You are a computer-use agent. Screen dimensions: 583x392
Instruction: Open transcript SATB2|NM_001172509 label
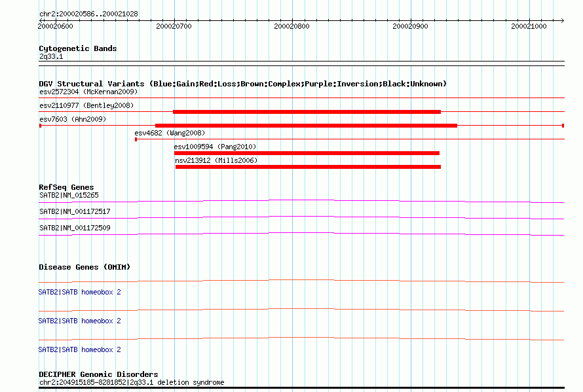(75, 228)
